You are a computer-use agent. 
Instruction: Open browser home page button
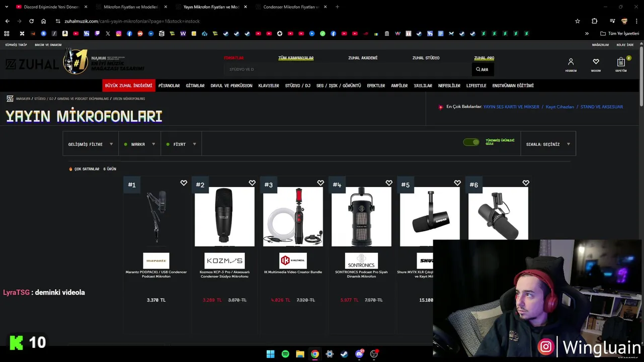pos(44,21)
